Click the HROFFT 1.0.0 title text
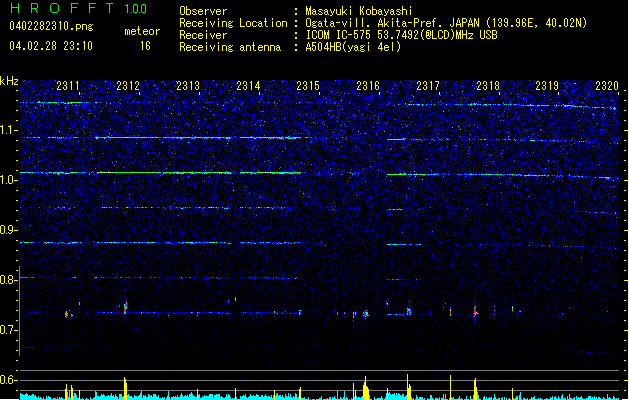This screenshot has width=629, height=400. coord(78,8)
